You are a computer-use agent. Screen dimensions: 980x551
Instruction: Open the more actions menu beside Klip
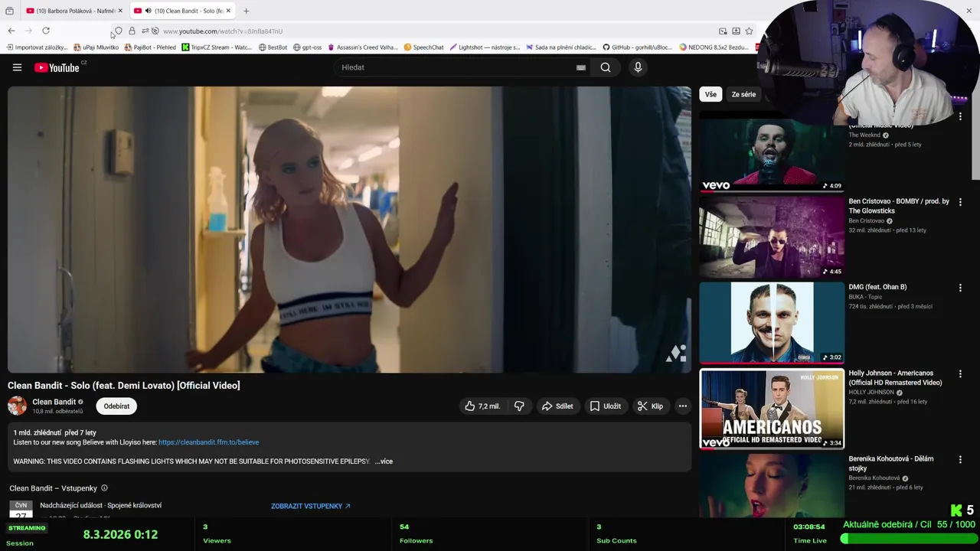pos(683,406)
